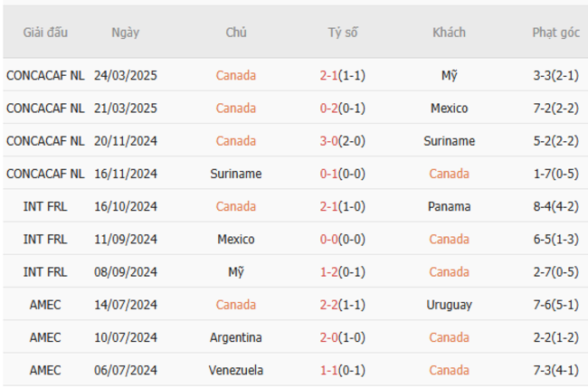The height and width of the screenshot is (388, 588).
Task: Click home team Mexico on 11/09/2024
Action: [x=236, y=240]
